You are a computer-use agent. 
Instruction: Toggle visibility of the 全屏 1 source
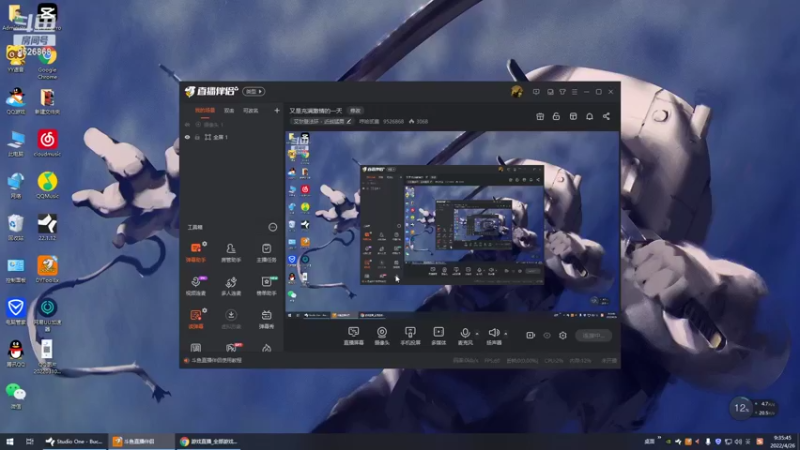click(x=187, y=137)
